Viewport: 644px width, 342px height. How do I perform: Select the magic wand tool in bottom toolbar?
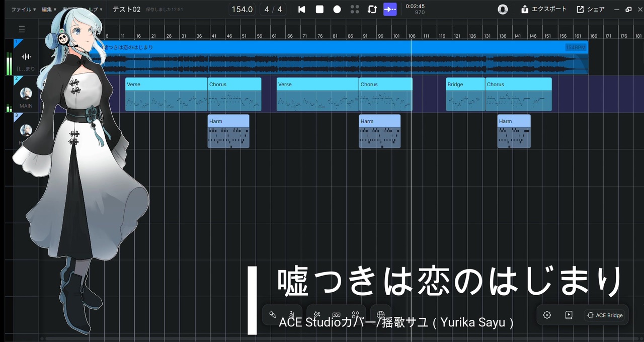[317, 315]
